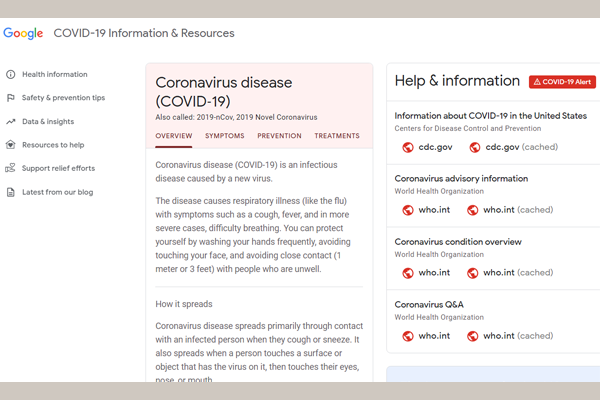This screenshot has width=600, height=400.
Task: Click the Latest from our blog document icon
Action: [x=11, y=192]
